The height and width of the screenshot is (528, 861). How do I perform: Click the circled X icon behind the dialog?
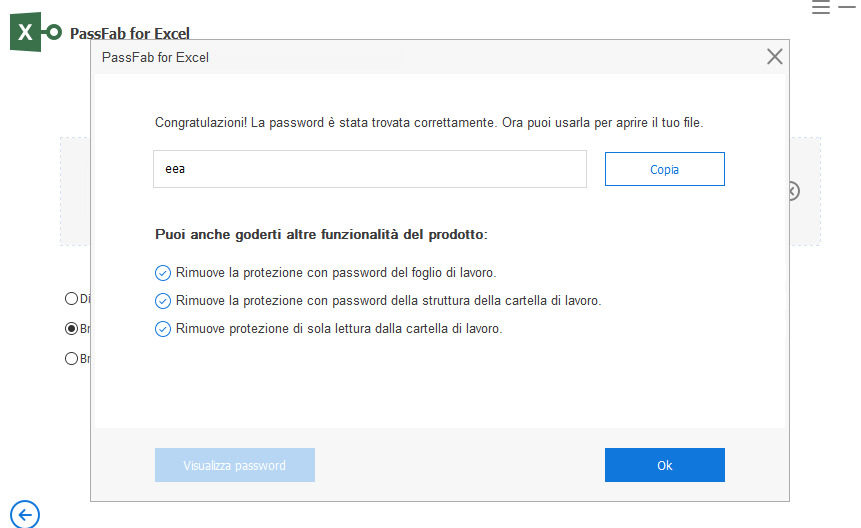coord(794,190)
